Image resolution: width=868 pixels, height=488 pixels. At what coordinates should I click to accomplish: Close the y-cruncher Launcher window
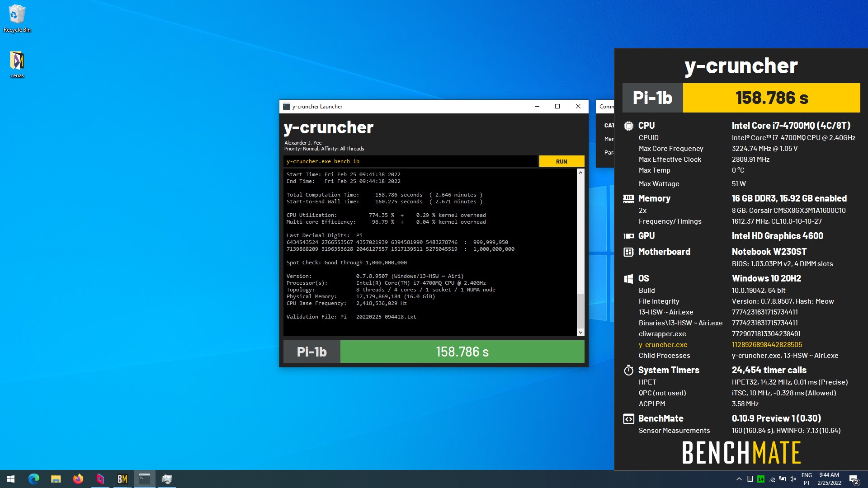tap(578, 107)
